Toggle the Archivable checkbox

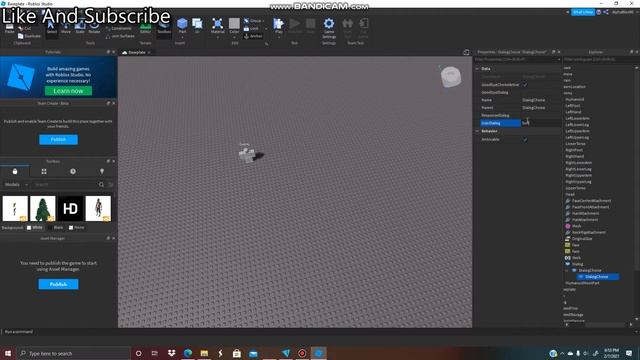525,139
